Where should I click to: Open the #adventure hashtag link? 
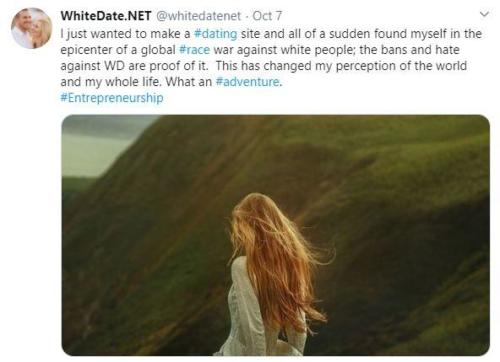pos(249,82)
